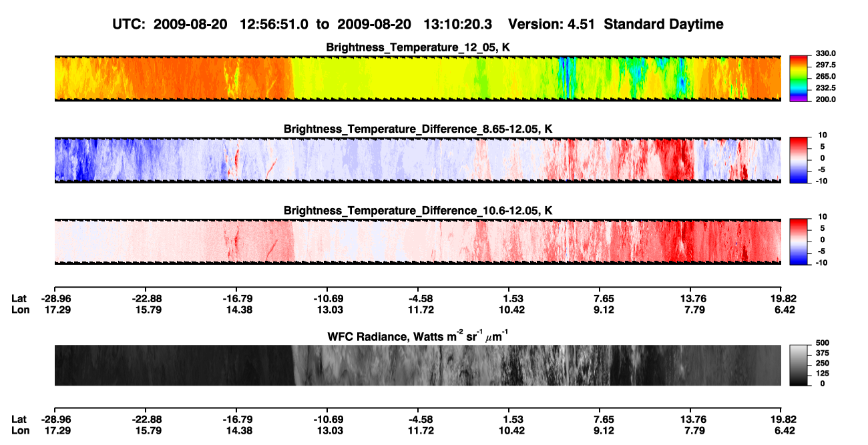The image size is (868, 445).
Task: Click the 'Lat' label on the axis above WFC Radiance
Action: point(19,299)
